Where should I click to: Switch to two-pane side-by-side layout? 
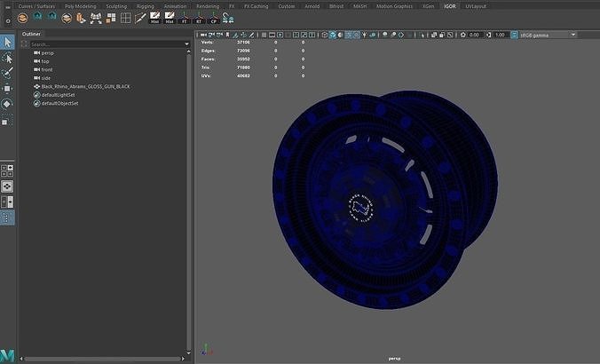click(x=7, y=202)
